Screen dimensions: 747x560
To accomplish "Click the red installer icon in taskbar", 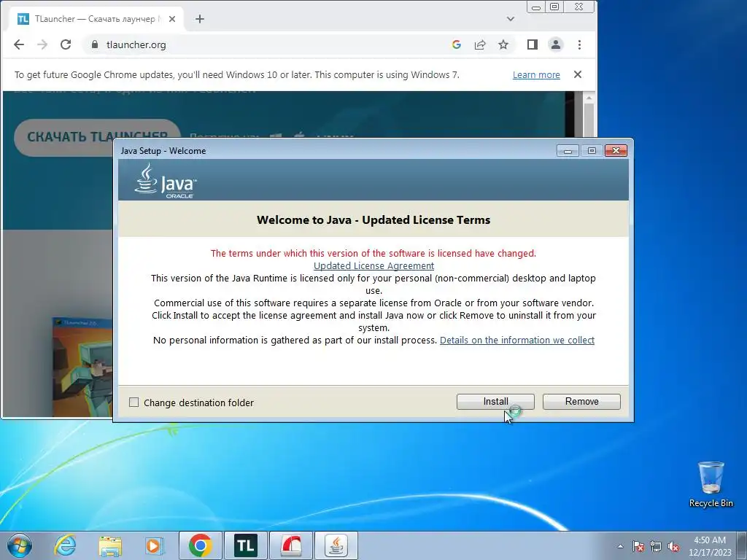I will 291,545.
